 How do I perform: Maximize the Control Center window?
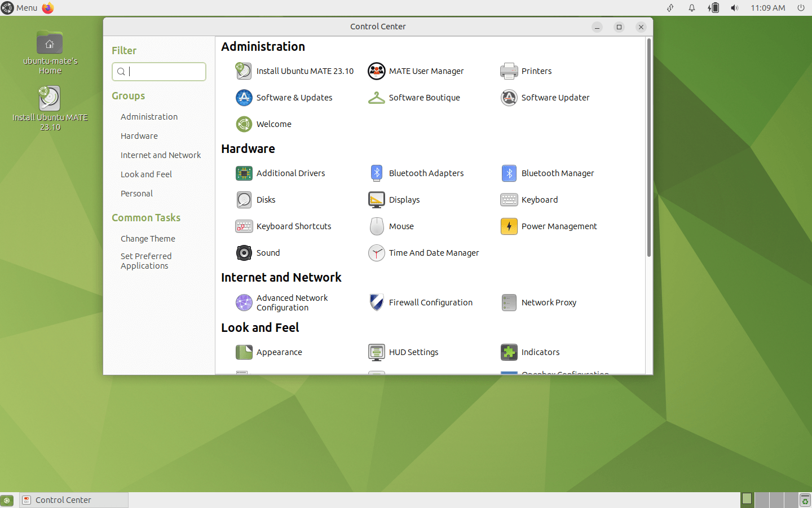619,27
